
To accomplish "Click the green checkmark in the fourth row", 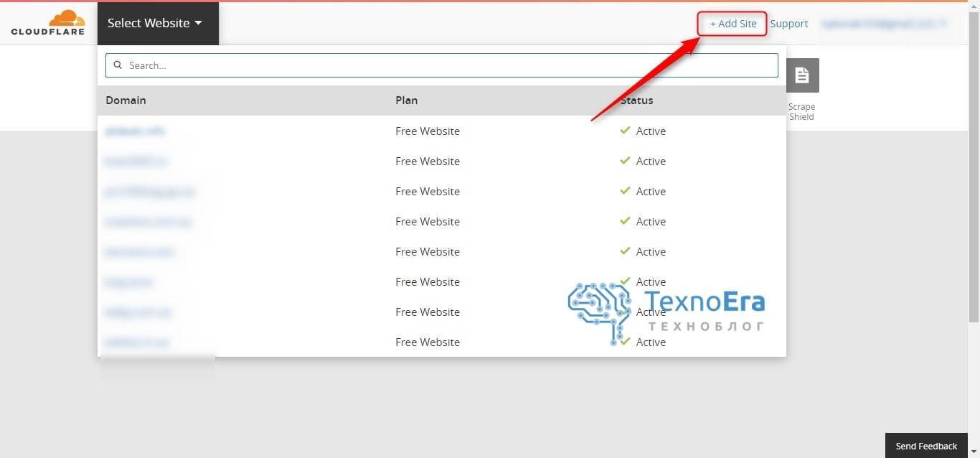I will coord(625,221).
